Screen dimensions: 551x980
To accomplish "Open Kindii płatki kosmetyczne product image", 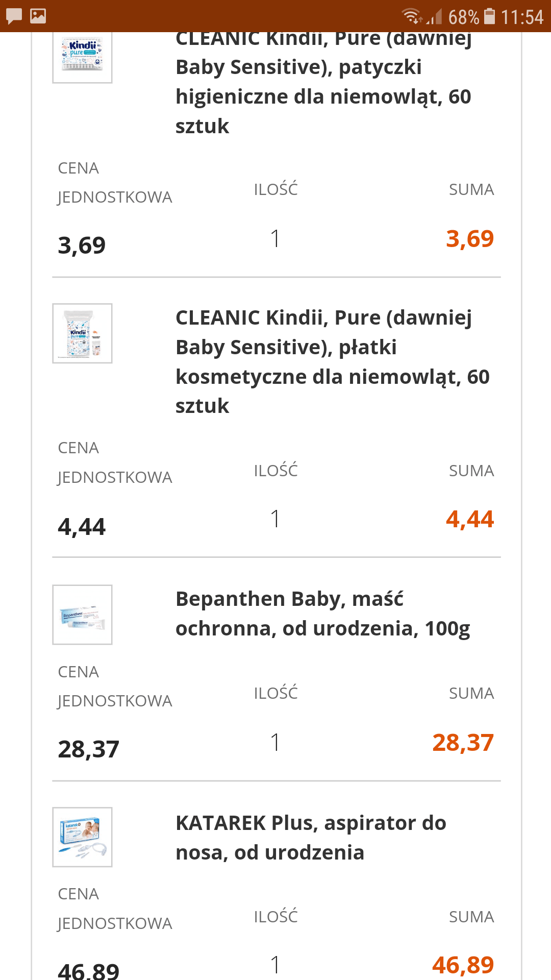I will click(x=82, y=334).
